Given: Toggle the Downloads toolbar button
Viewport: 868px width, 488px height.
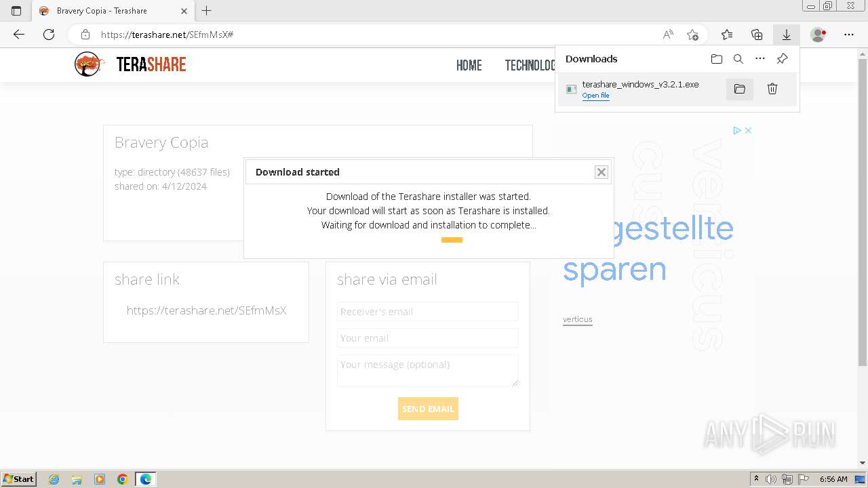Looking at the screenshot, I should click(787, 35).
